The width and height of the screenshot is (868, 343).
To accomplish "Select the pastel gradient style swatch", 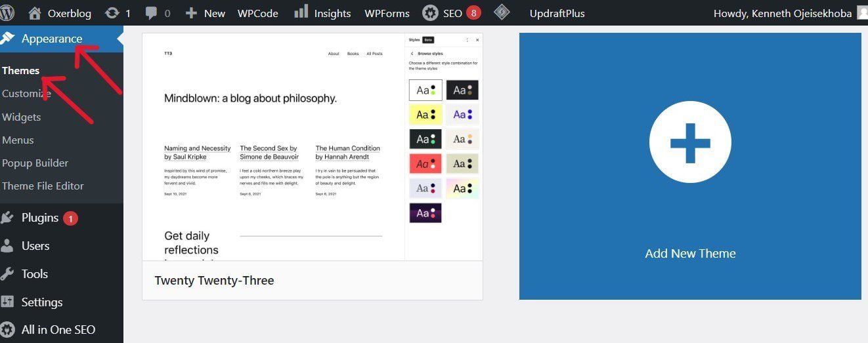I will (462, 188).
